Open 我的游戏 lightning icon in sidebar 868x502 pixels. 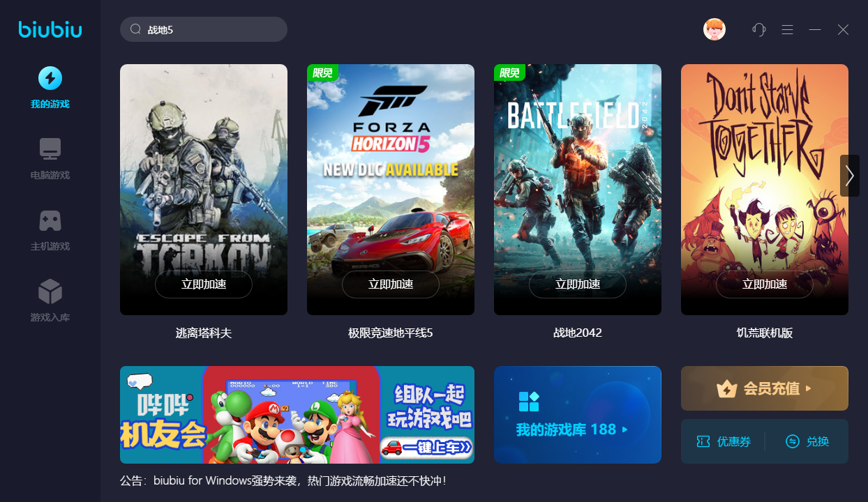pos(50,78)
